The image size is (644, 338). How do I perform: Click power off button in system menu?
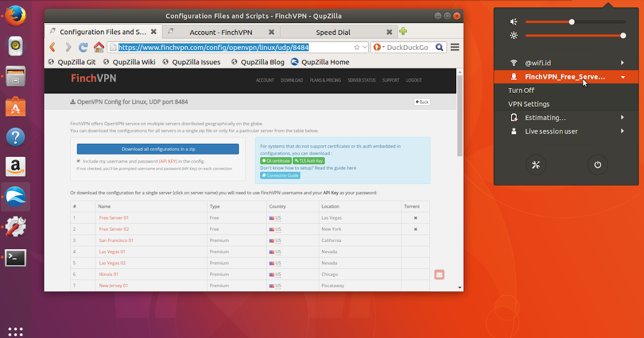click(598, 165)
